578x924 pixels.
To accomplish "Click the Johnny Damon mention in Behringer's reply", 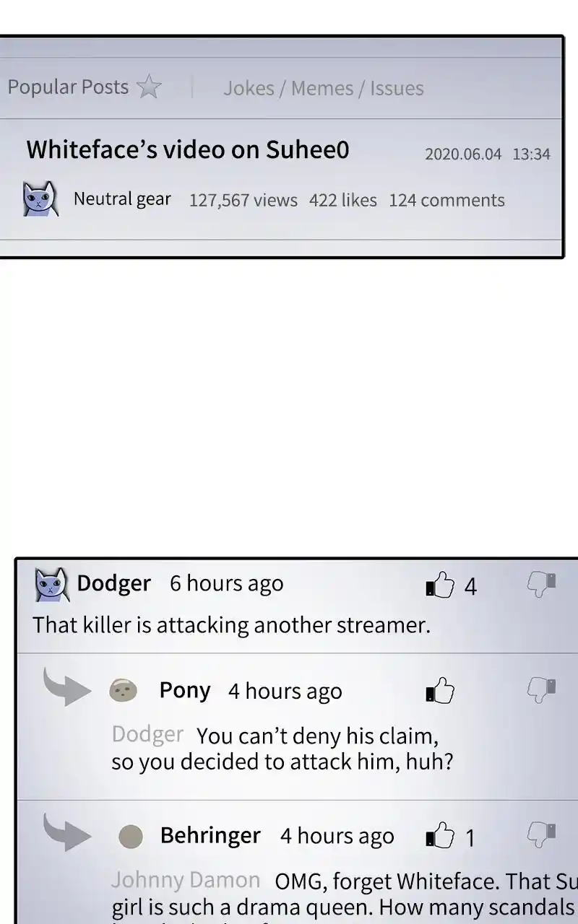I will coord(186,880).
